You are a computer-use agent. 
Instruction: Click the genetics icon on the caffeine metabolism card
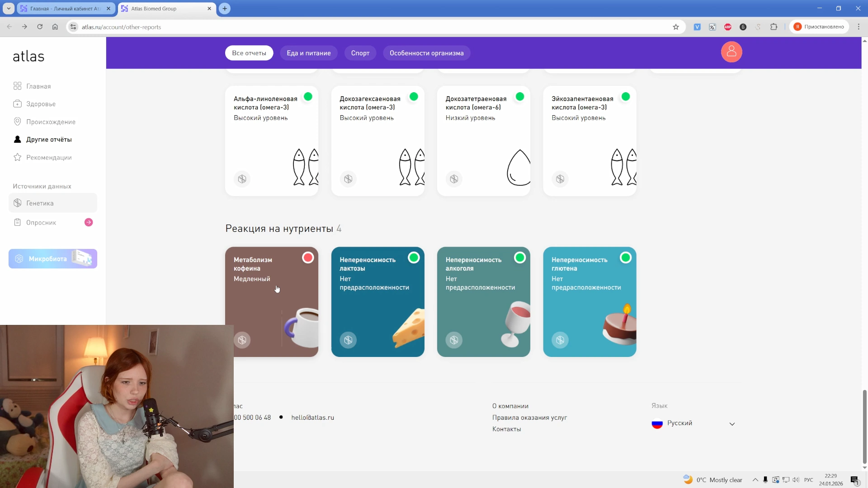242,340
